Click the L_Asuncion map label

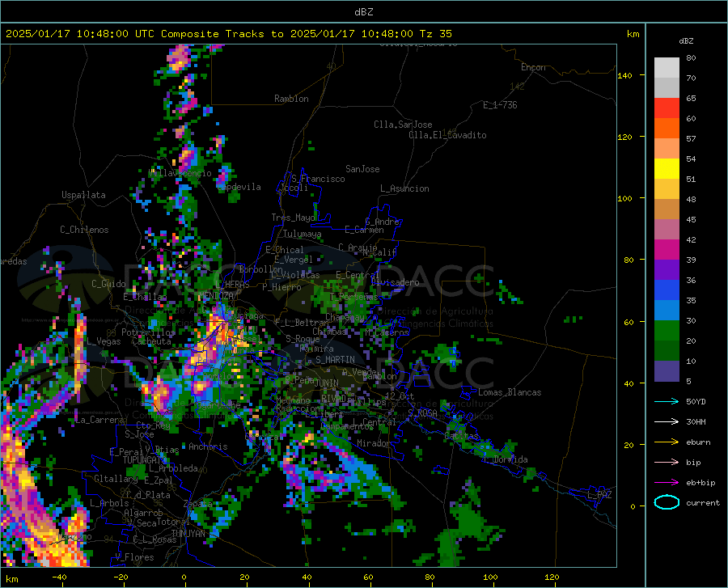pyautogui.click(x=404, y=188)
